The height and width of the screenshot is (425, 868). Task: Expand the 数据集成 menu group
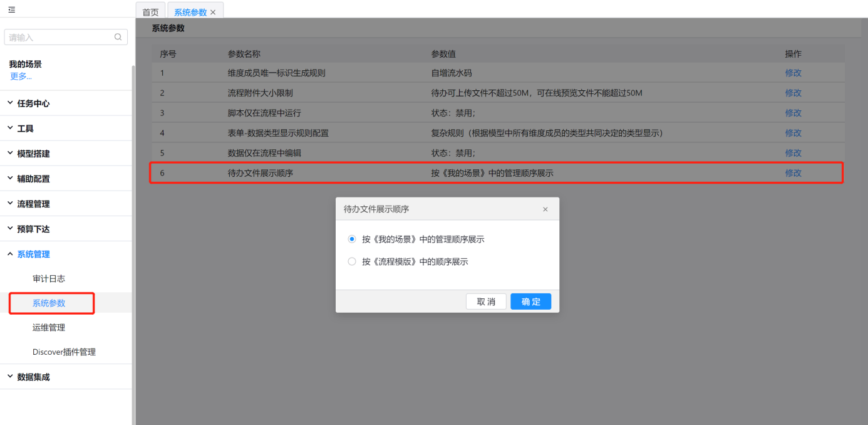[33, 377]
